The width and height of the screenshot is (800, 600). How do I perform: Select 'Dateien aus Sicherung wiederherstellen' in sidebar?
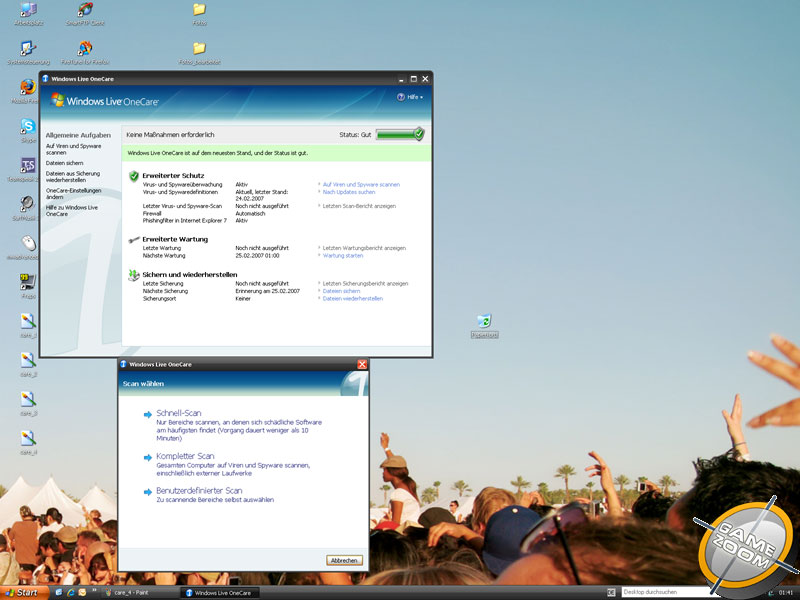coord(73,177)
